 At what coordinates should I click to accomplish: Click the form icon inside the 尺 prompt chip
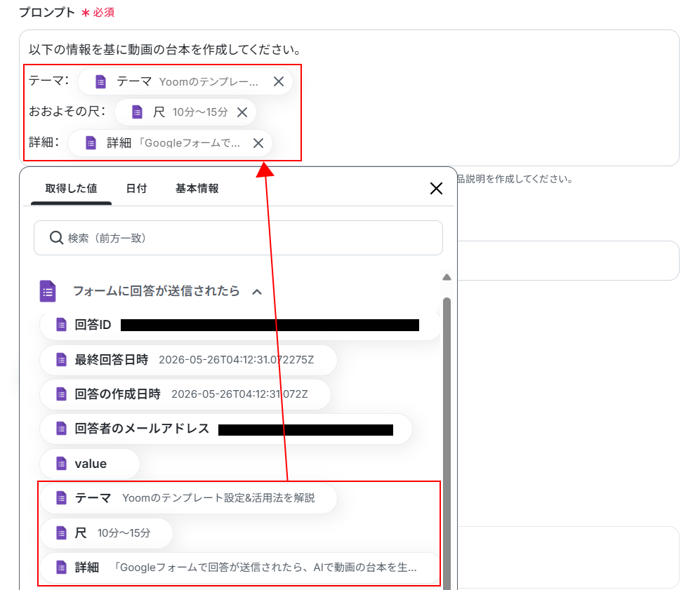137,112
